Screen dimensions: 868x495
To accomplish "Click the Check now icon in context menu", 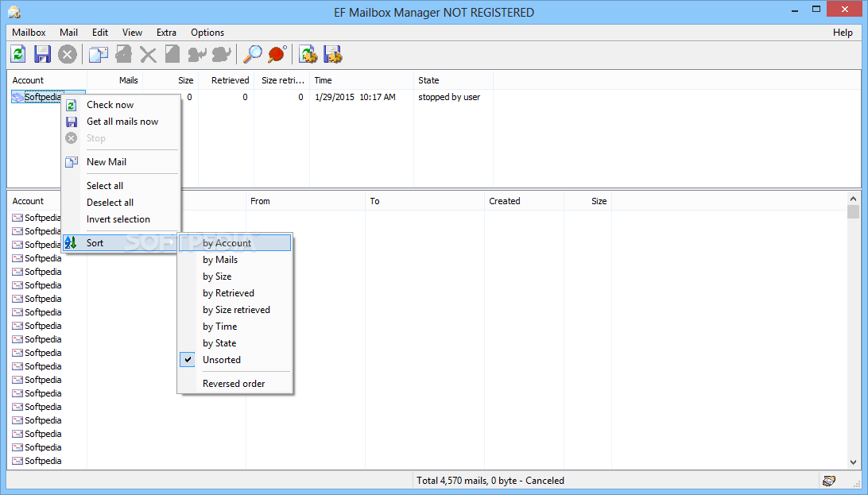I will pos(72,105).
